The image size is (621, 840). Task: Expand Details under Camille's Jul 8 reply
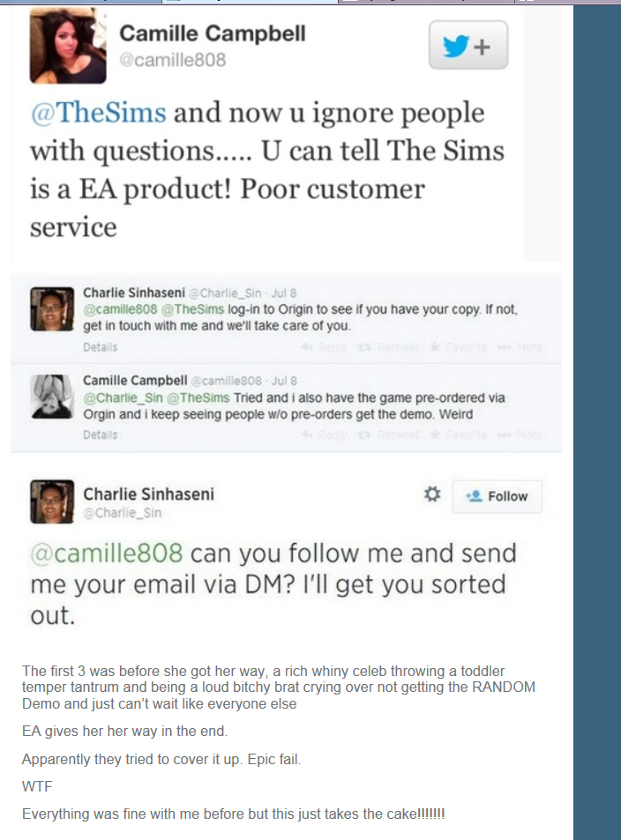[101, 435]
